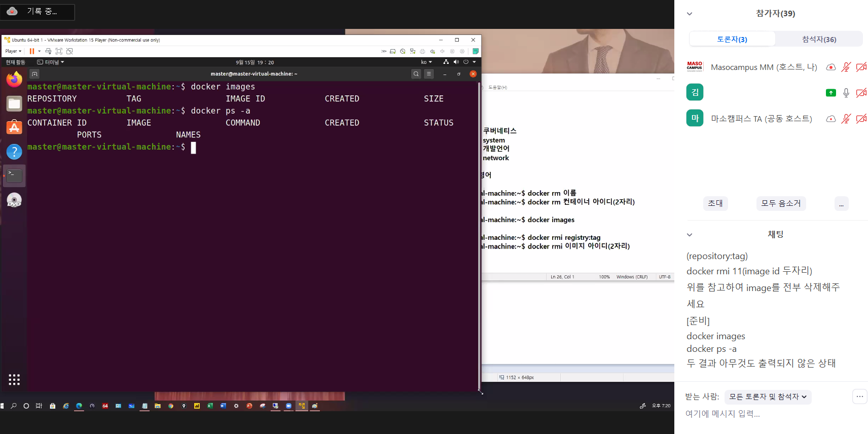Show Applications grid in Ubuntu dock
The width and height of the screenshot is (868, 434).
click(14, 380)
